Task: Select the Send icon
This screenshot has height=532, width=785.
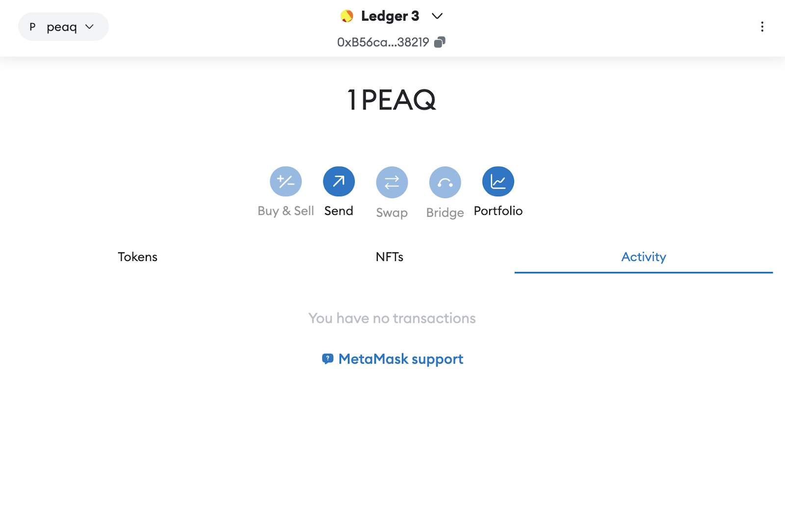Action: (x=339, y=181)
